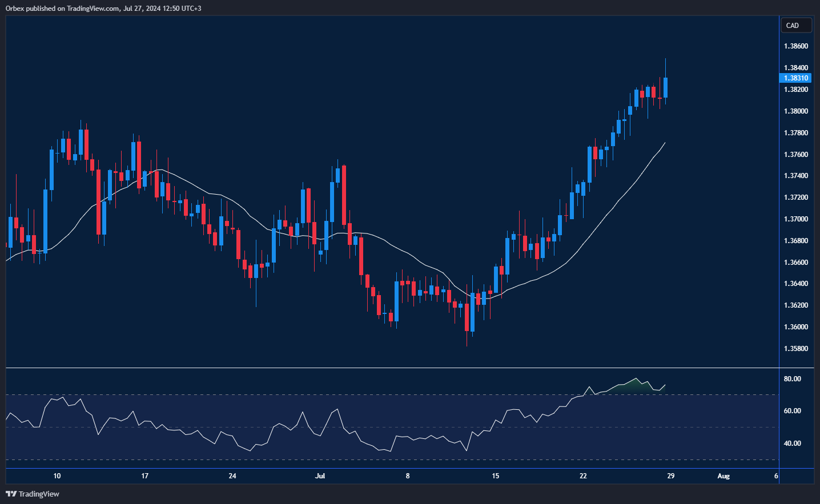Click the blue 1.38310 current price tag

796,78
